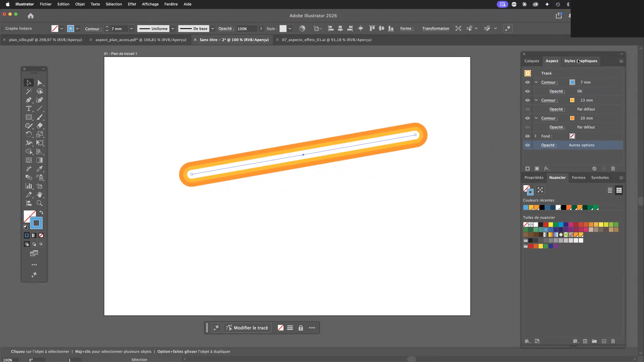The width and height of the screenshot is (644, 362).
Task: Toggle visibility of 0% Opacité row
Action: 527,91
